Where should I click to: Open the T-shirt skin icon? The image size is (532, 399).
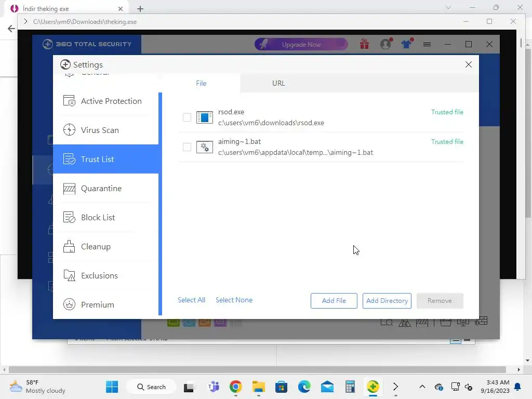407,44
